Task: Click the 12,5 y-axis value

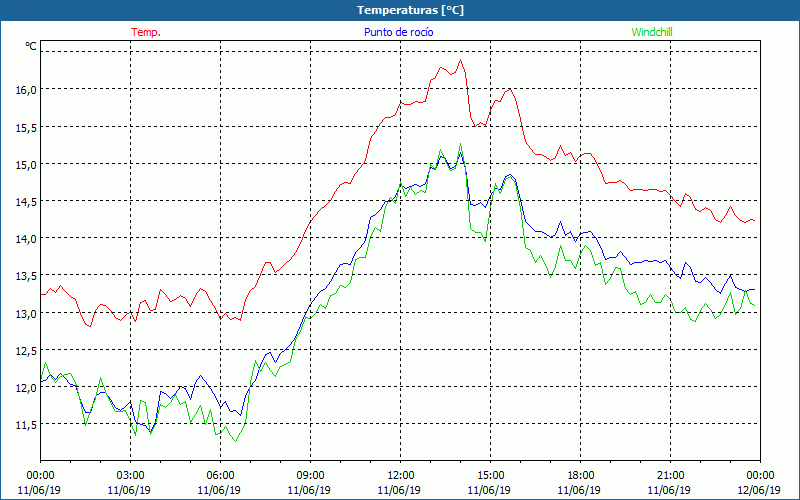Action: click(x=27, y=350)
